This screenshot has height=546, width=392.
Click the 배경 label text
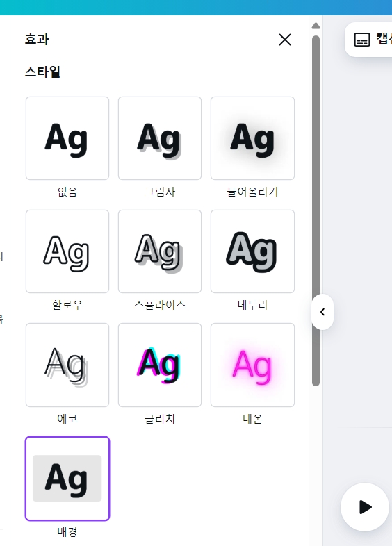point(67,531)
